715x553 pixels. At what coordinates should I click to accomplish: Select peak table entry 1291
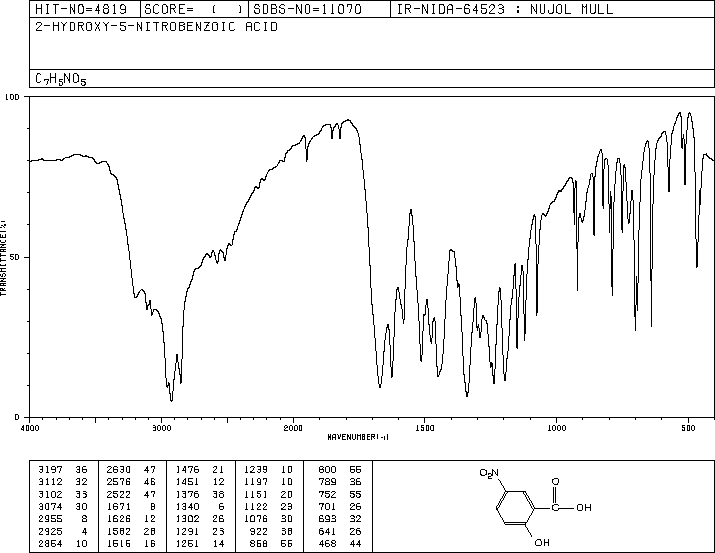coord(187,532)
